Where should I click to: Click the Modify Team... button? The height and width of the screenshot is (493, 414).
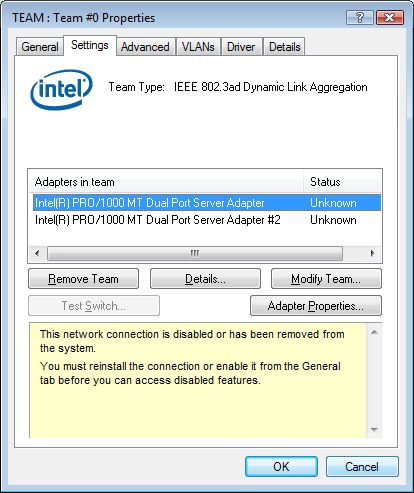click(326, 279)
